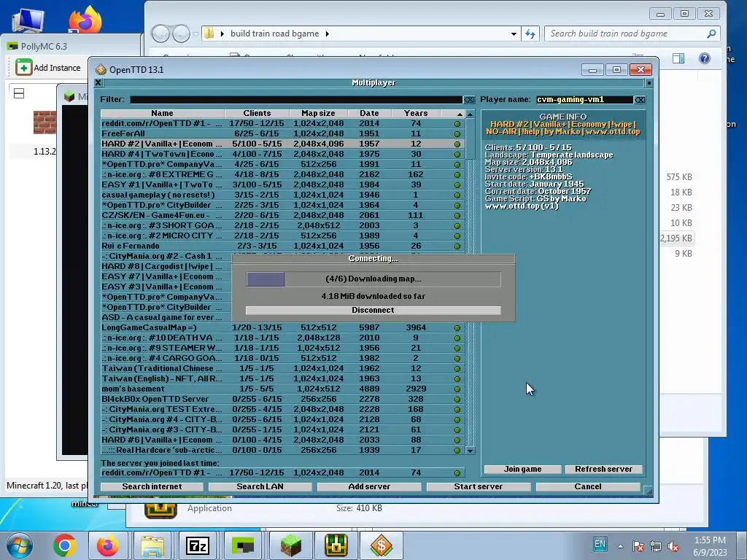Select server FreeForAll

tap(282, 134)
